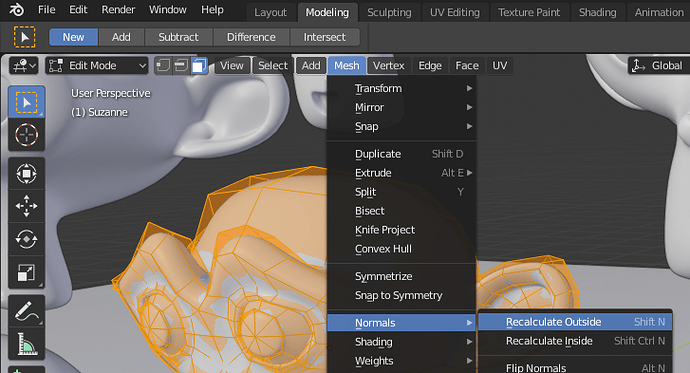Choose Convex Hull from Mesh menu
The image size is (690, 373).
tap(402, 249)
